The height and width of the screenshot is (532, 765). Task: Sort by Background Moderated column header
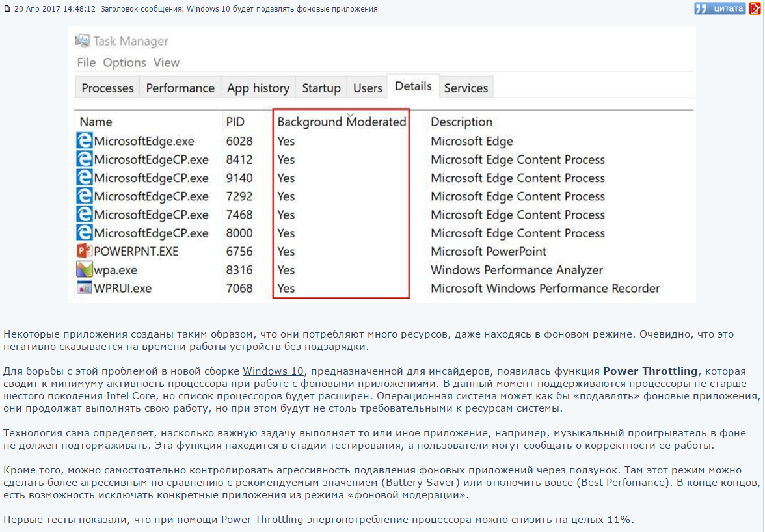tap(342, 122)
